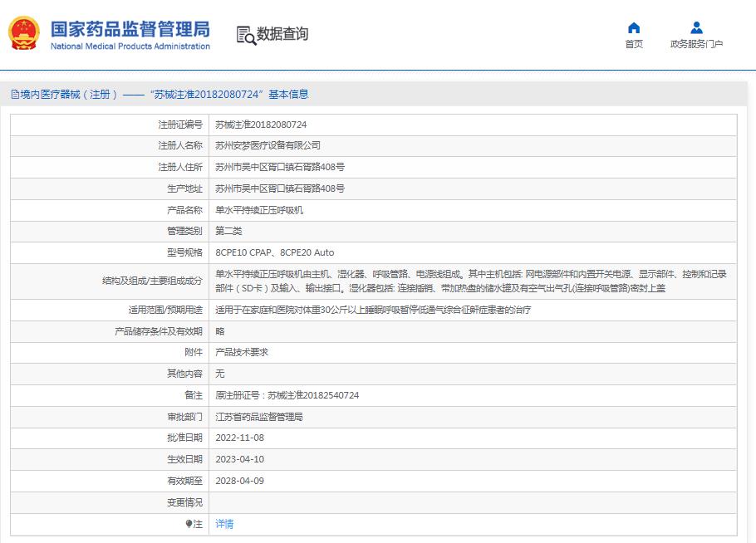Click the person icon above 政务服务门户

click(x=696, y=27)
